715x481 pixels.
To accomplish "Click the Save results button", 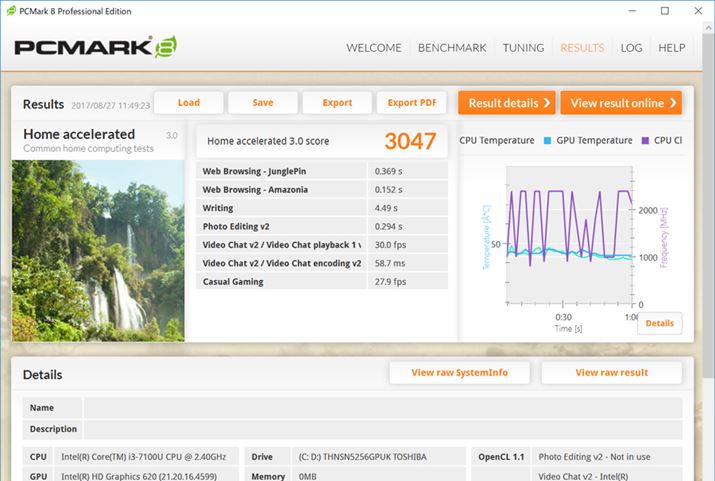I will [263, 103].
